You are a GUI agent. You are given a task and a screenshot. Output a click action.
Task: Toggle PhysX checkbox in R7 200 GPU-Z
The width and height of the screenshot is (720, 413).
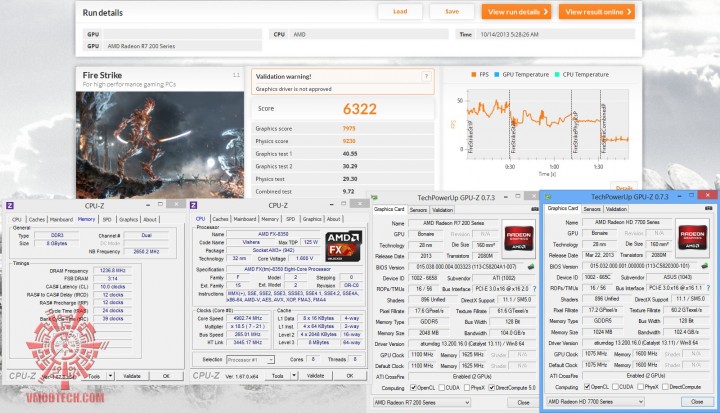click(467, 388)
